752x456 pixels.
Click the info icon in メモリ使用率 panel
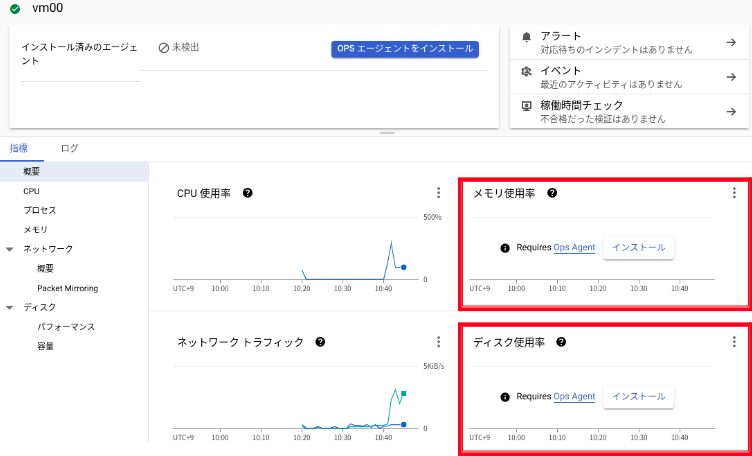(505, 248)
